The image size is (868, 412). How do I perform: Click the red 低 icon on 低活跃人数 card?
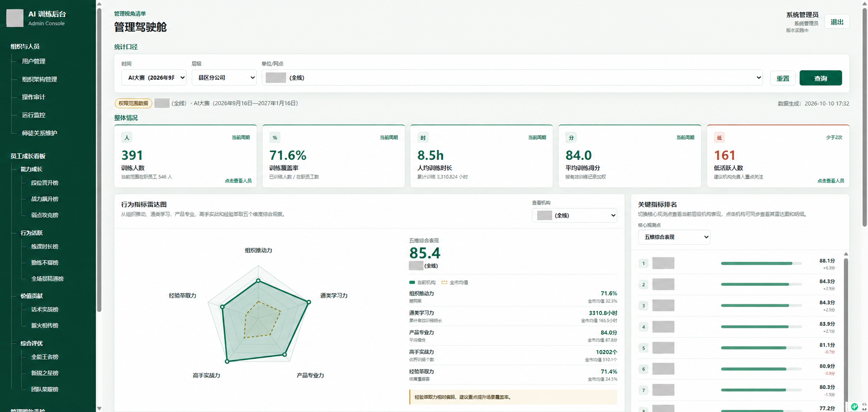pos(719,138)
